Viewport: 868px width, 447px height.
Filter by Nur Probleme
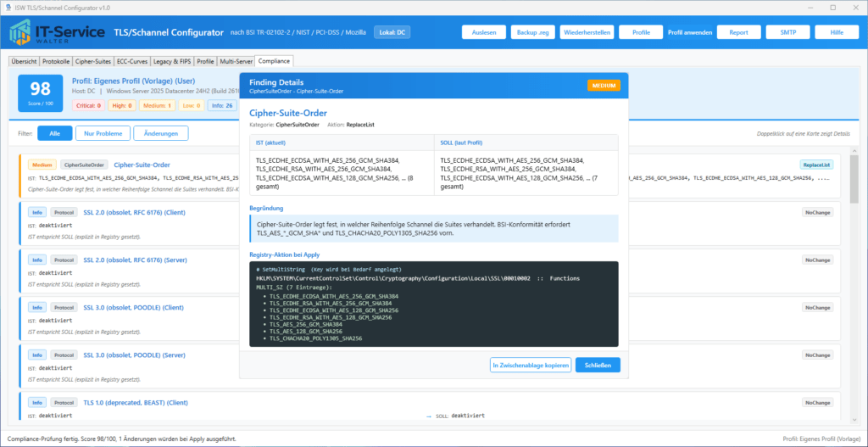(104, 133)
